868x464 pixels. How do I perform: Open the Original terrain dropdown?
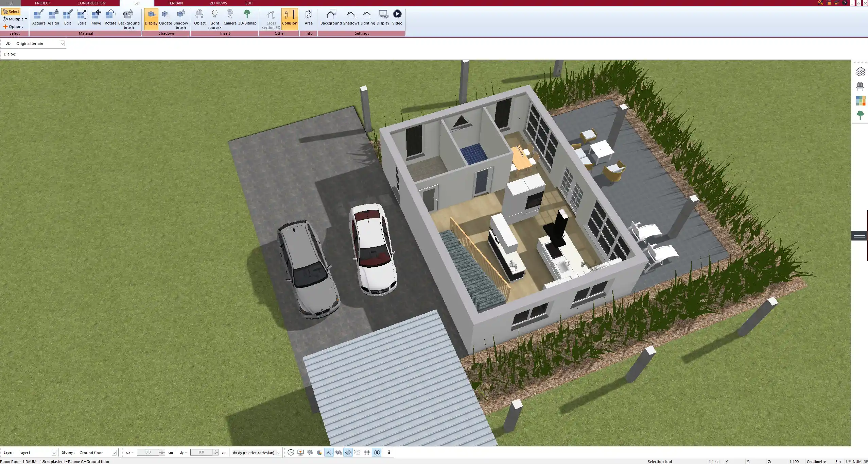point(62,43)
